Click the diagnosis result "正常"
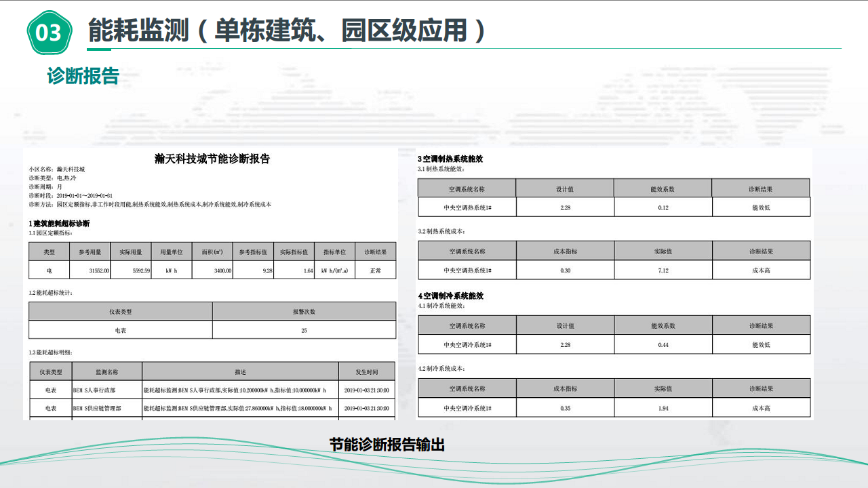The height and width of the screenshot is (488, 868). (x=375, y=270)
